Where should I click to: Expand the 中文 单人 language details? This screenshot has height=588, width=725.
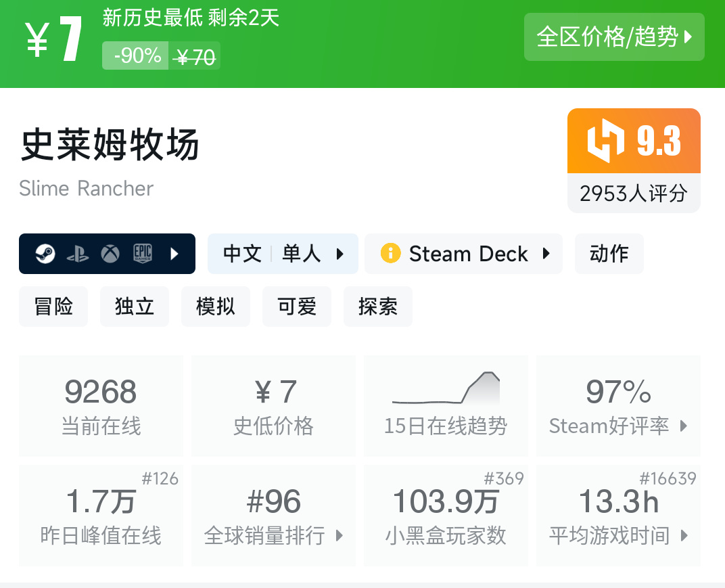(283, 254)
